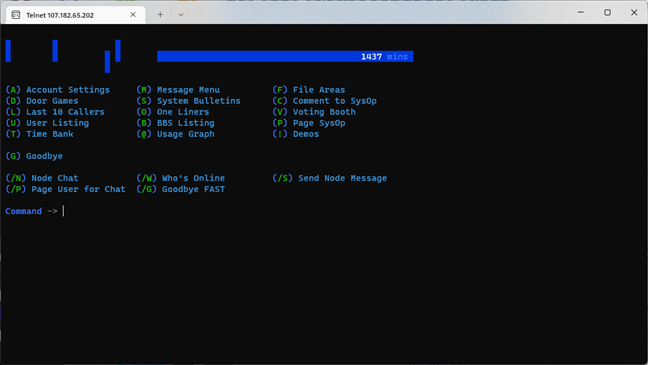Click the (!) Demos entry
Viewport: 648px width, 365px height.
[296, 134]
